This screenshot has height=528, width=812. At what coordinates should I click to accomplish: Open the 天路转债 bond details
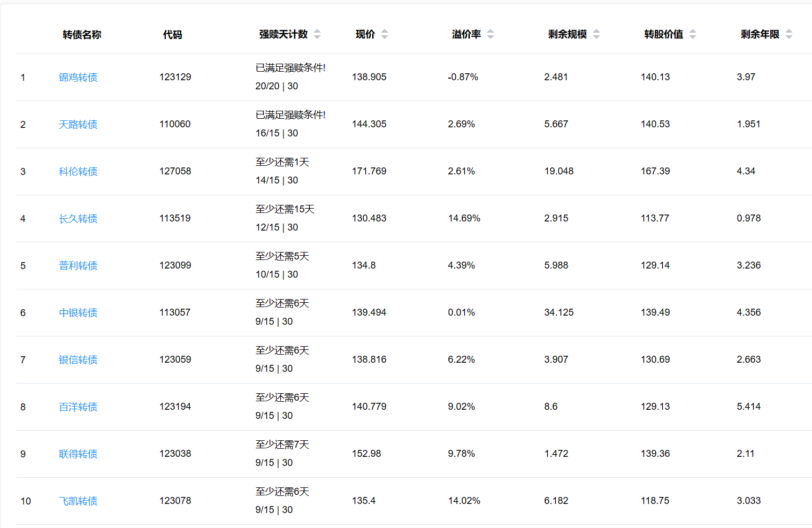pos(78,125)
